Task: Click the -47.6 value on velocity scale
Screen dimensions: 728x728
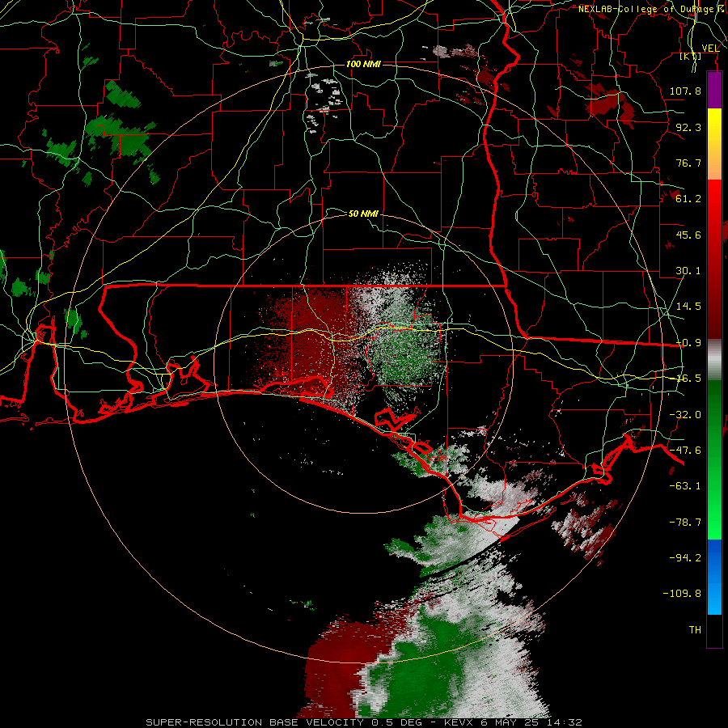Action: click(685, 450)
